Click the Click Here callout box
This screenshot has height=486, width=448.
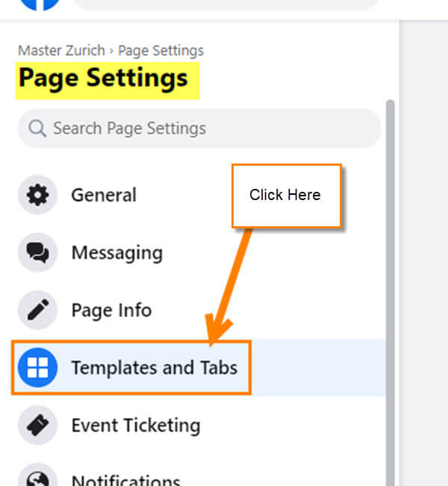pyautogui.click(x=287, y=196)
